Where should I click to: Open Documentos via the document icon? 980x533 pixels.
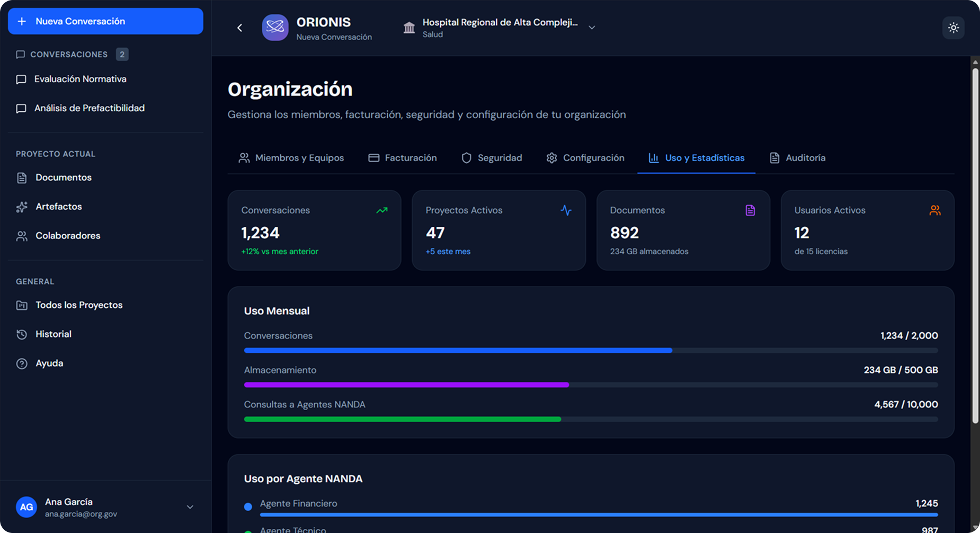coord(22,177)
